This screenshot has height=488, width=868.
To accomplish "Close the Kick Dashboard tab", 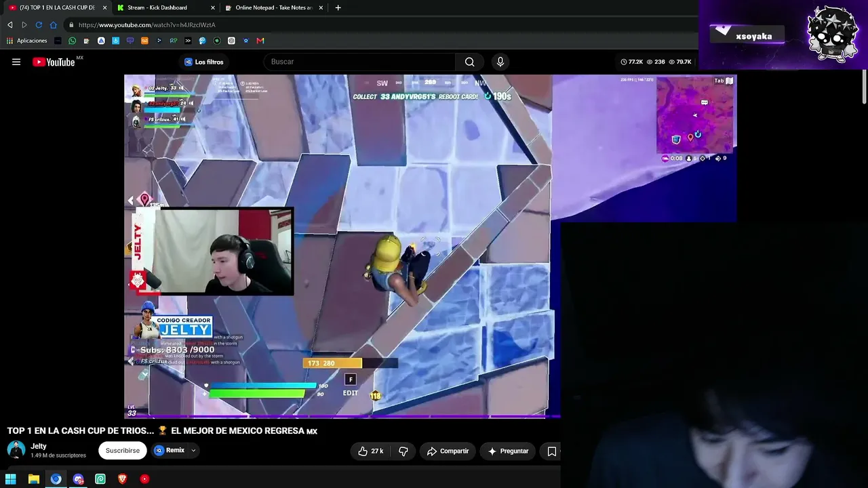I will [x=213, y=7].
